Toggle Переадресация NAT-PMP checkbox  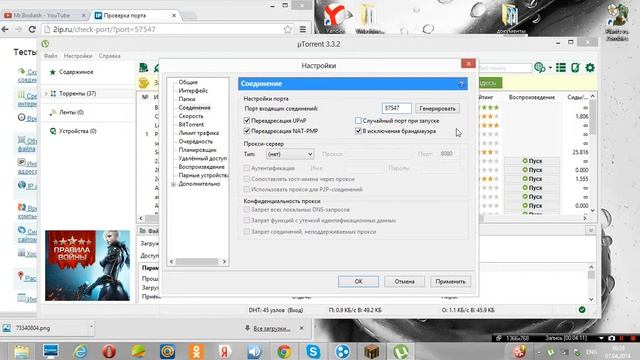pos(247,131)
